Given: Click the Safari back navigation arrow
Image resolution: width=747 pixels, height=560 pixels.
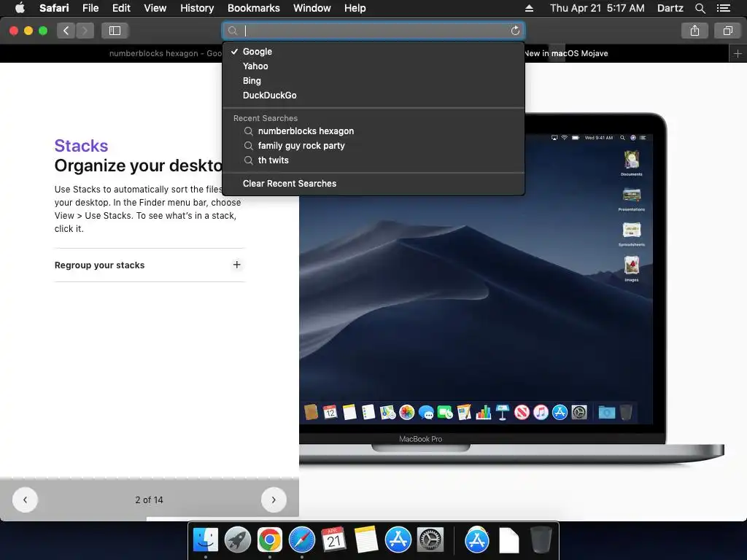Looking at the screenshot, I should coord(66,31).
